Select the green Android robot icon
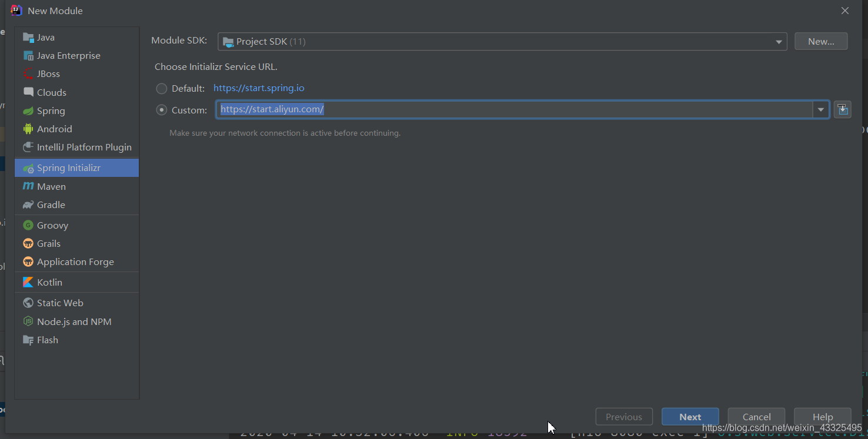The image size is (868, 439). coord(28,129)
